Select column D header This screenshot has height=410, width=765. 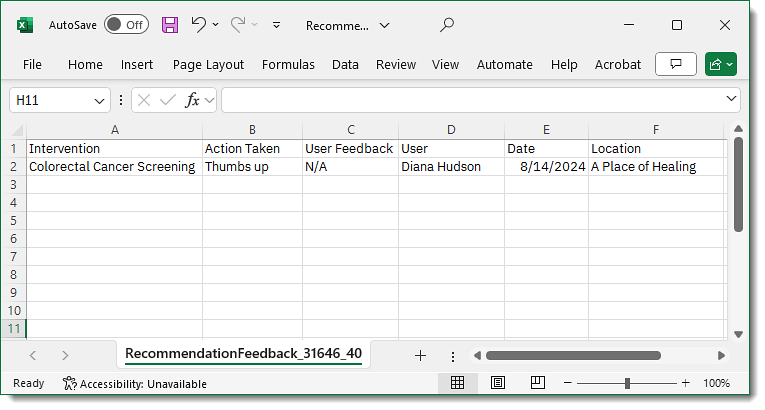coord(451,130)
